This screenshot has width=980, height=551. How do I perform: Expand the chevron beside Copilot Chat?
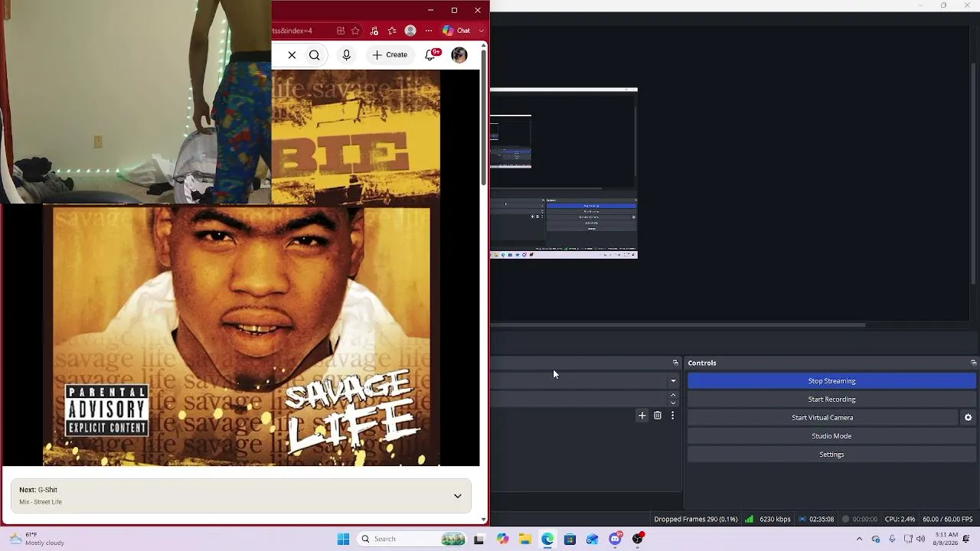482,31
